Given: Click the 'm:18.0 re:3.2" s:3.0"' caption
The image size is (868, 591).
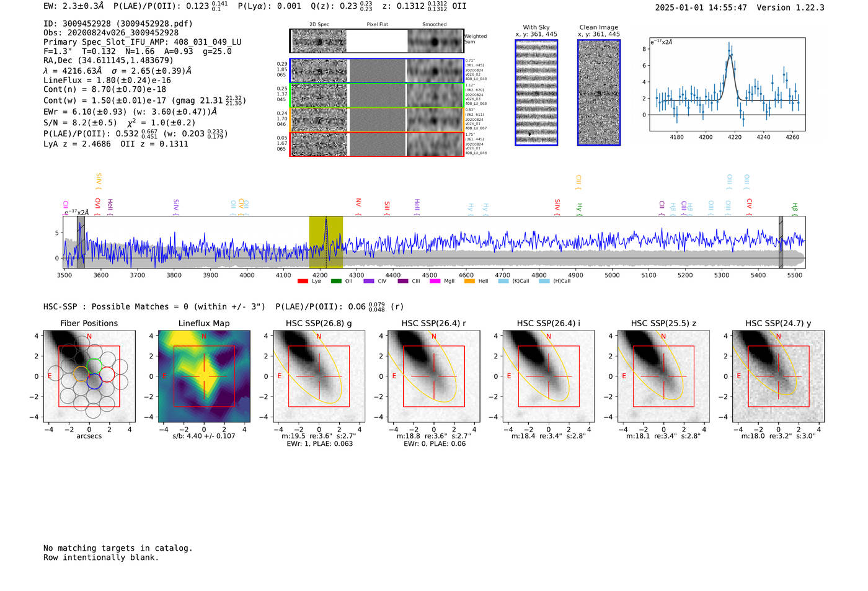Looking at the screenshot, I should [x=779, y=436].
